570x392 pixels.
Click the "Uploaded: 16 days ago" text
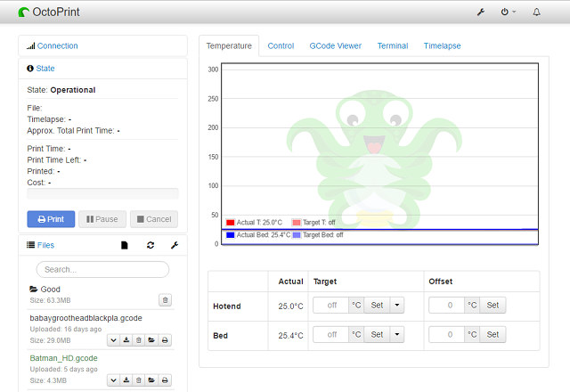(x=66, y=329)
